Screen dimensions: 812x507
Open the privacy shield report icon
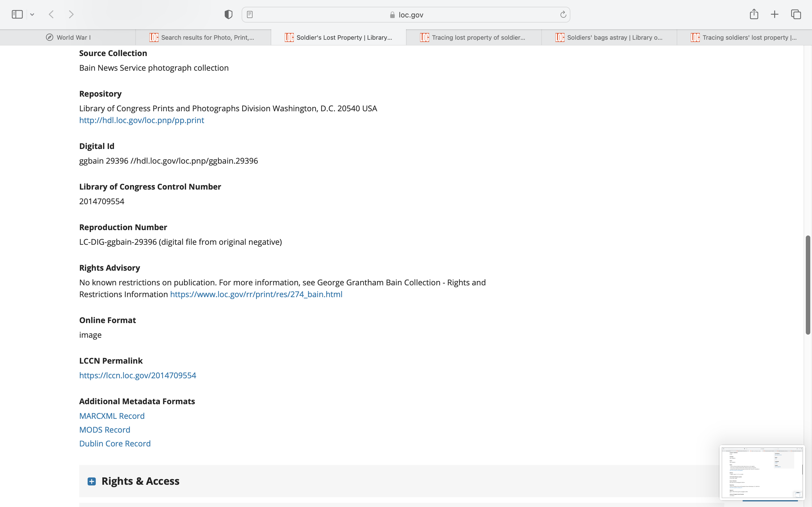click(x=228, y=14)
